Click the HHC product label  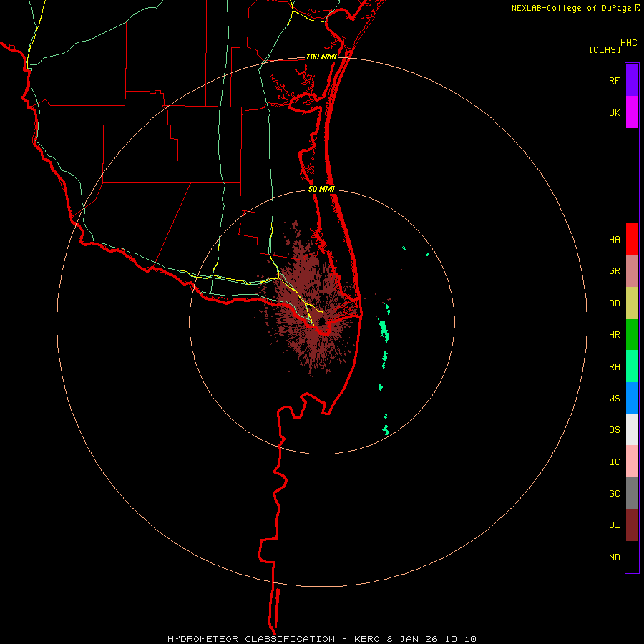[x=629, y=43]
